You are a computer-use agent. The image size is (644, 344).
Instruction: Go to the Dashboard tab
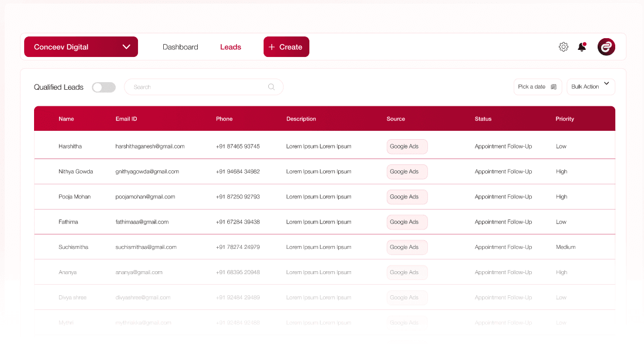[x=180, y=47]
